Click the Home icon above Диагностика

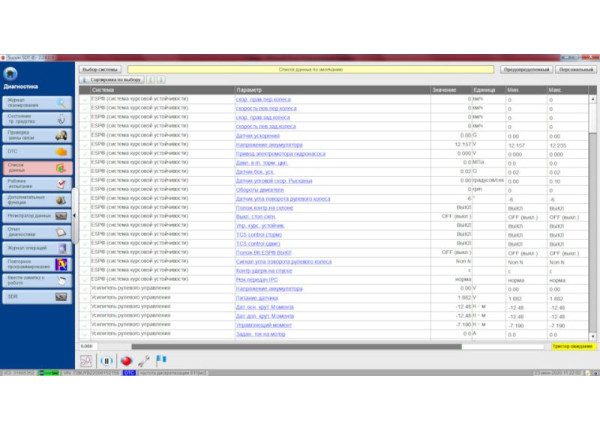click(x=10, y=73)
